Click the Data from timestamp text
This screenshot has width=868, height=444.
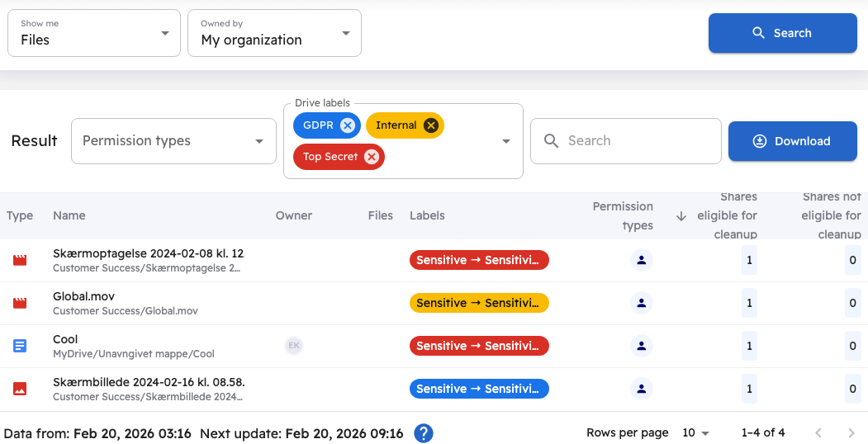click(97, 433)
